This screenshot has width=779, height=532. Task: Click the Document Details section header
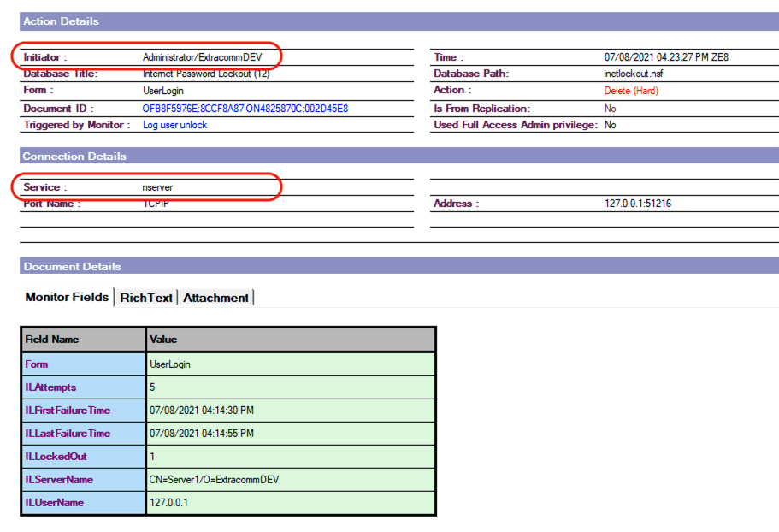coord(72,266)
